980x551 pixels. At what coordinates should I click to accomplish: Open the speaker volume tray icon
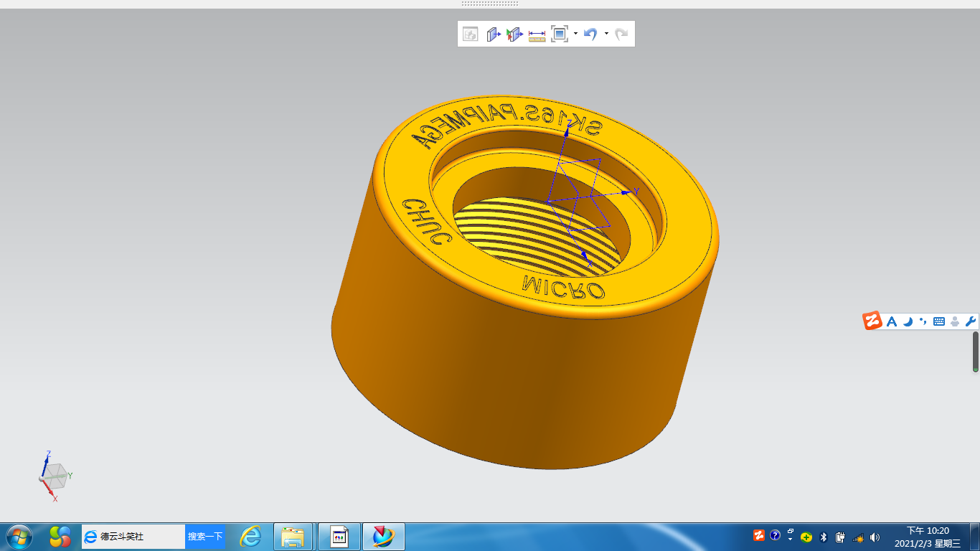pyautogui.click(x=875, y=537)
